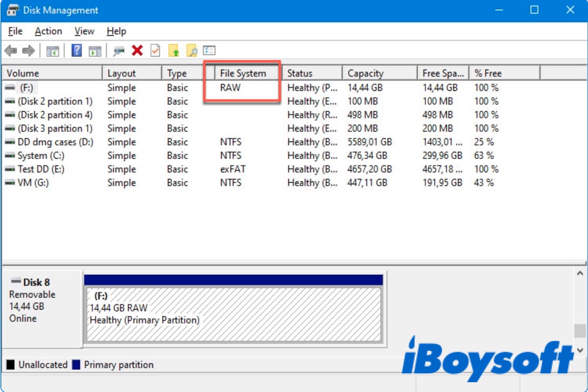Click the File System column header
This screenshot has height=392, width=588.
(x=245, y=73)
